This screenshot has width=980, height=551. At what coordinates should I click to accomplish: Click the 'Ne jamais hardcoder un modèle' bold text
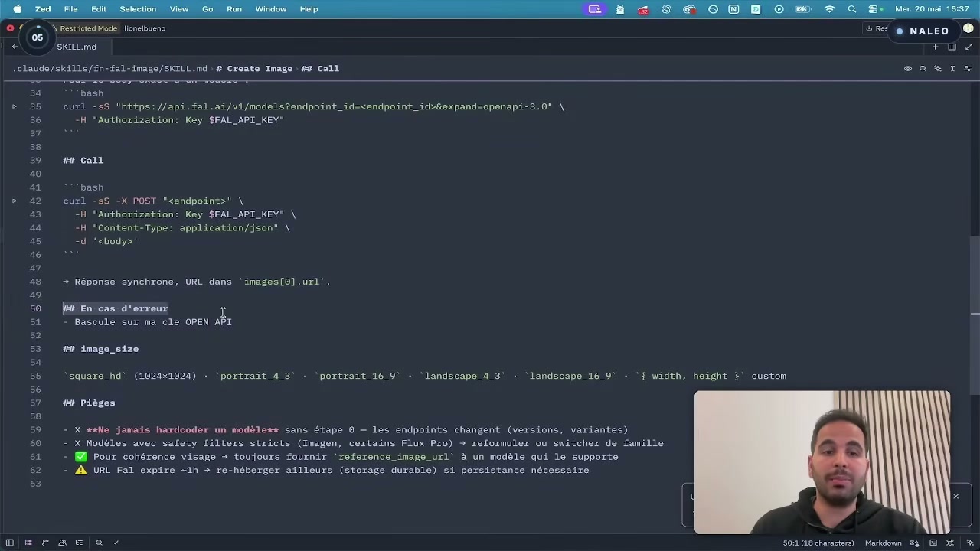coord(182,430)
